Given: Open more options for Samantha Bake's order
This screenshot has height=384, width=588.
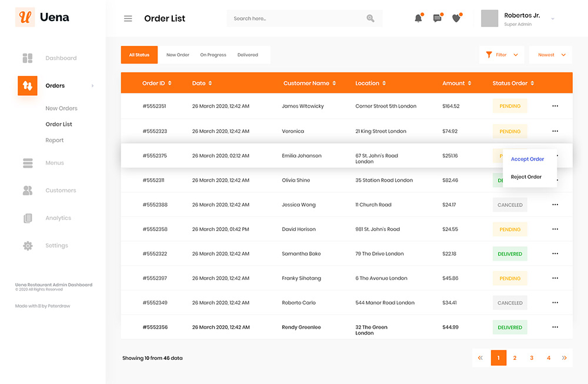Looking at the screenshot, I should [x=555, y=254].
